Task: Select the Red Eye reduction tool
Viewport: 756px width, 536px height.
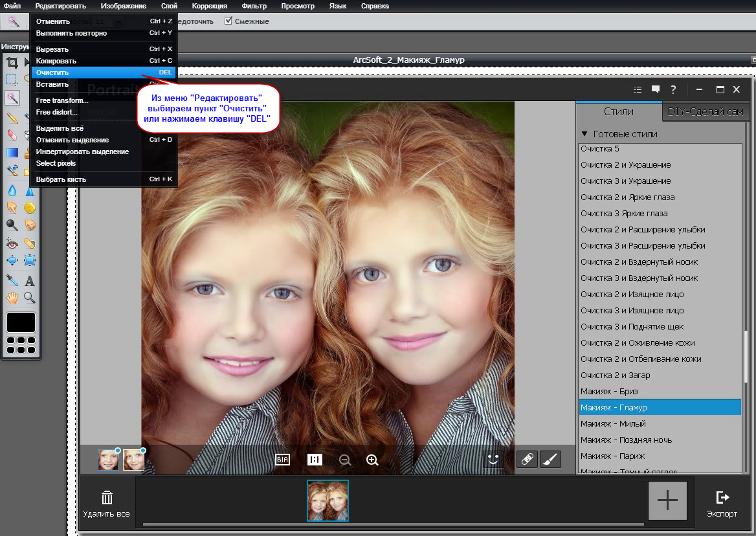Action: [12, 243]
